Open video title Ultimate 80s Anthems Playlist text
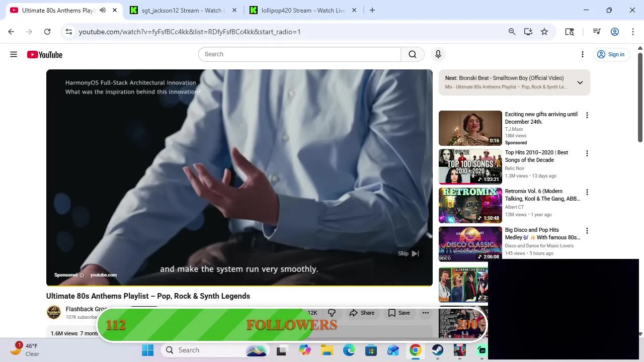 148,296
